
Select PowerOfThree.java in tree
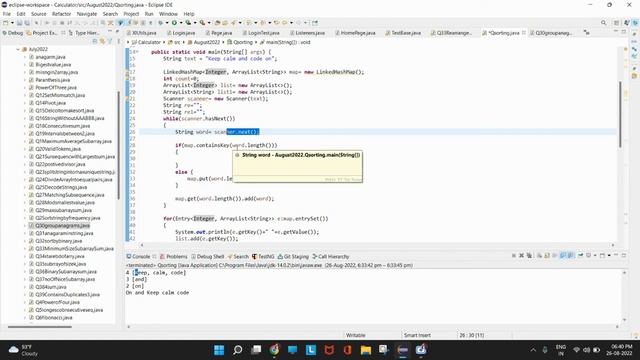tap(53, 87)
